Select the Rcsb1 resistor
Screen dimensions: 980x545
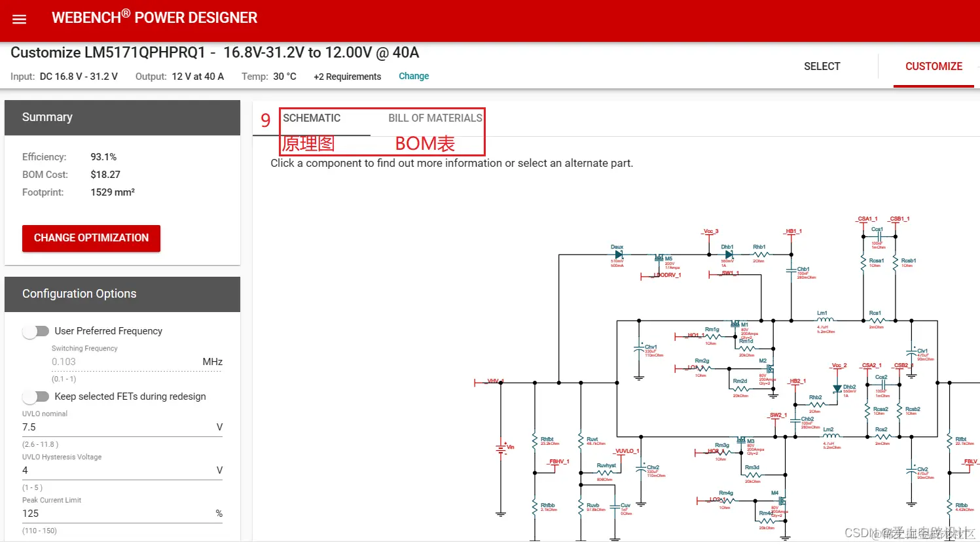[895, 262]
